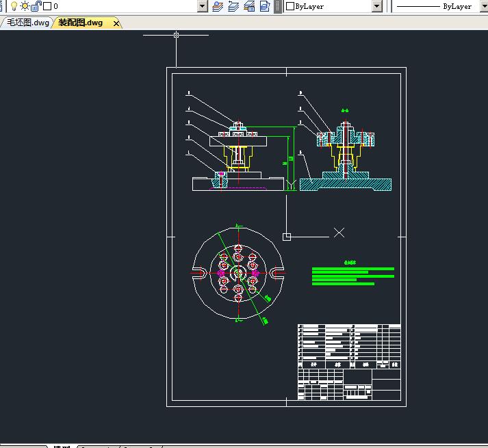This screenshot has height=448, width=488.
Task: Pick the circular top view's center hole
Action: click(x=237, y=273)
